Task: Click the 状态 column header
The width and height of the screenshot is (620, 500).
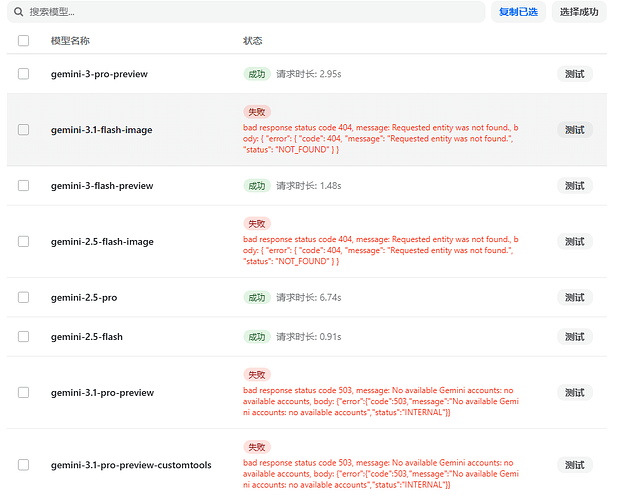Action: (x=252, y=41)
